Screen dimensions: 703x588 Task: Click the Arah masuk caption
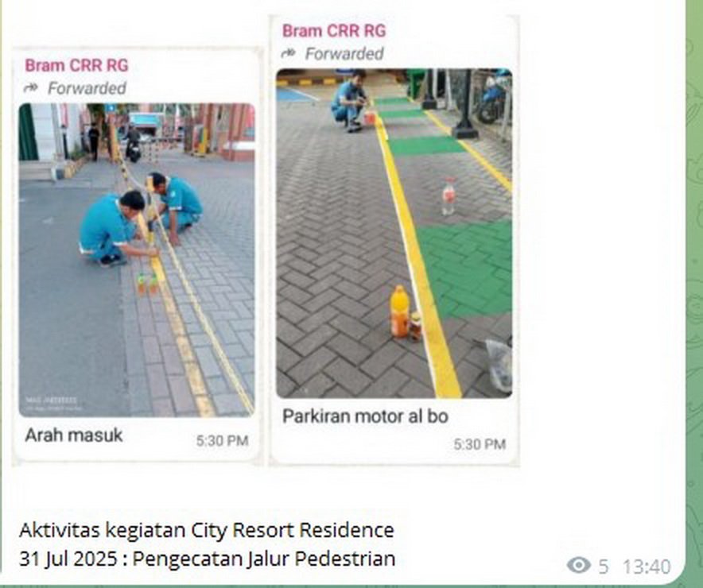pos(74,435)
